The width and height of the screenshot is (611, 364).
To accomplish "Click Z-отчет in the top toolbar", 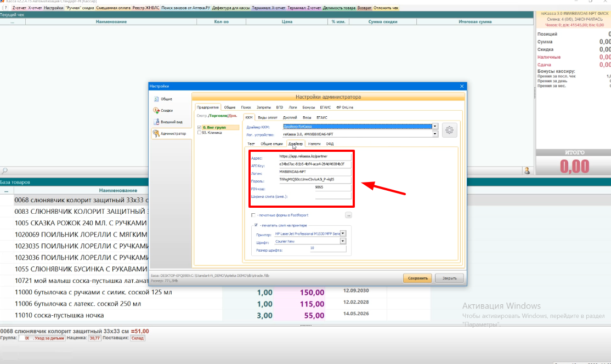I will 20,8.
